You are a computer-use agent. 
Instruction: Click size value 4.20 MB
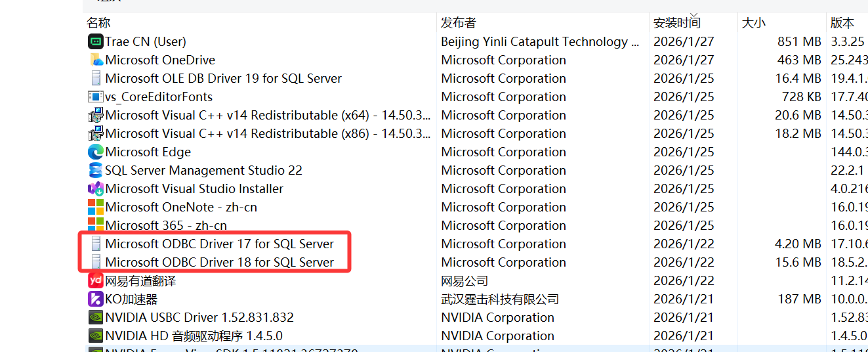click(798, 244)
